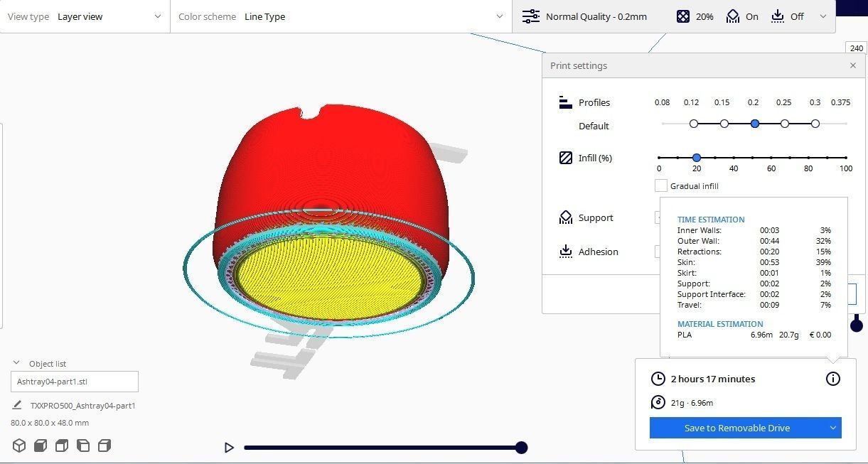
Task: Click the layer number 240 field
Action: (856, 48)
